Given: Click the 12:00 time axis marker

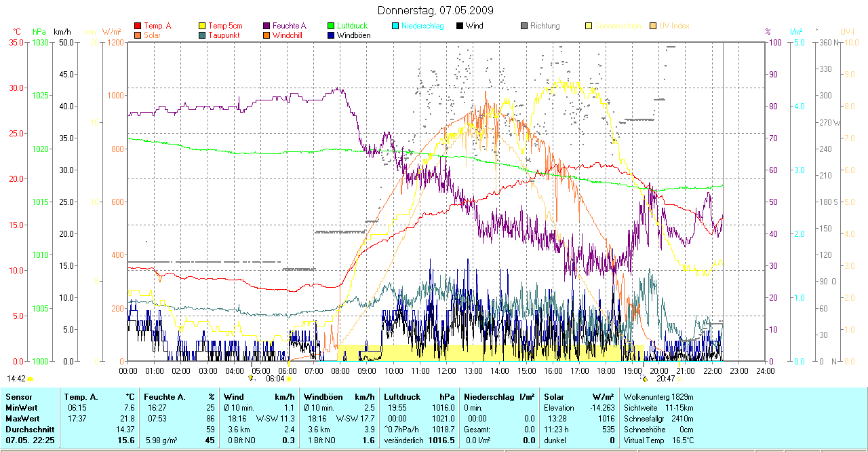Looking at the screenshot, I should tap(447, 371).
